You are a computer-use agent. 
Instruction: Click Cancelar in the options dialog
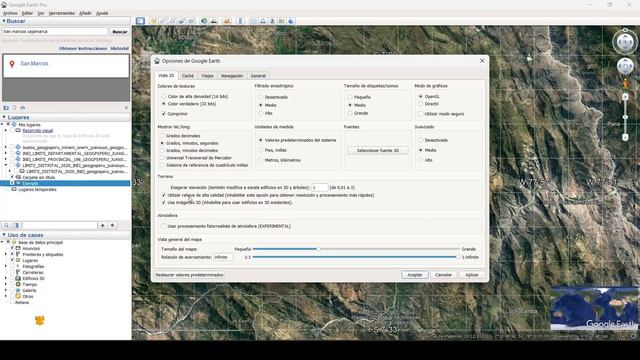pyautogui.click(x=443, y=275)
